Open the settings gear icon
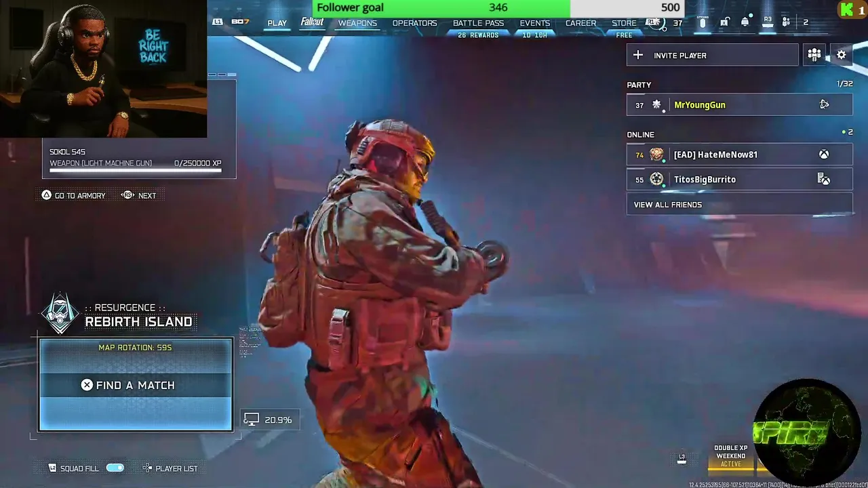Screen dimensions: 868x488 (x=842, y=55)
